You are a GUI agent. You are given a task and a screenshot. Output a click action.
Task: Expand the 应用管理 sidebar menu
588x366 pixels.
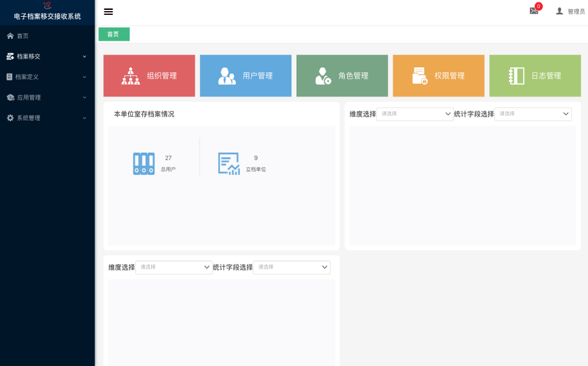tap(47, 97)
